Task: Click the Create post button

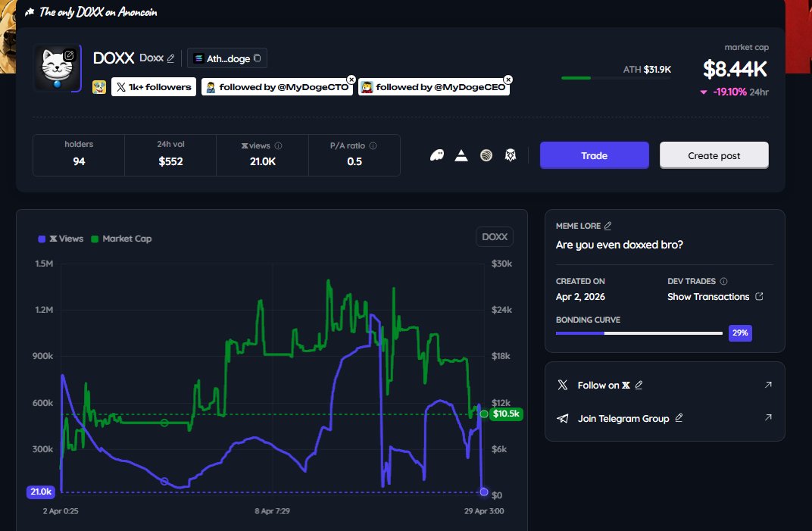Action: point(714,155)
